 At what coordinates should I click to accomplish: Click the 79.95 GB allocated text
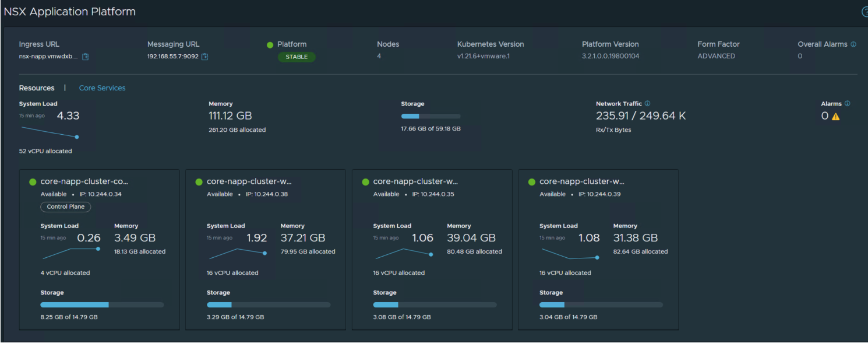(308, 252)
